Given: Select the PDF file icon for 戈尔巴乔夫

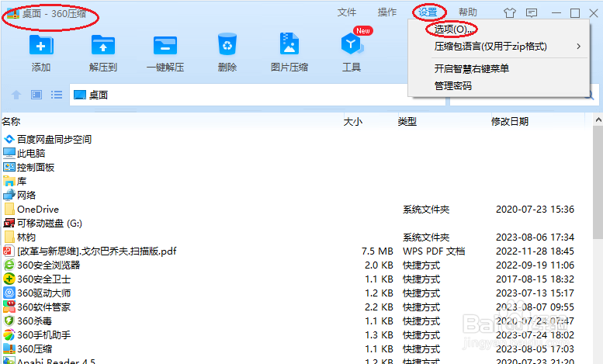Looking at the screenshot, I should pyautogui.click(x=9, y=251).
